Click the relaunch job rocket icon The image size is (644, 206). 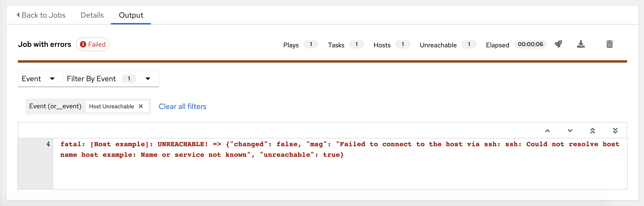coord(558,44)
